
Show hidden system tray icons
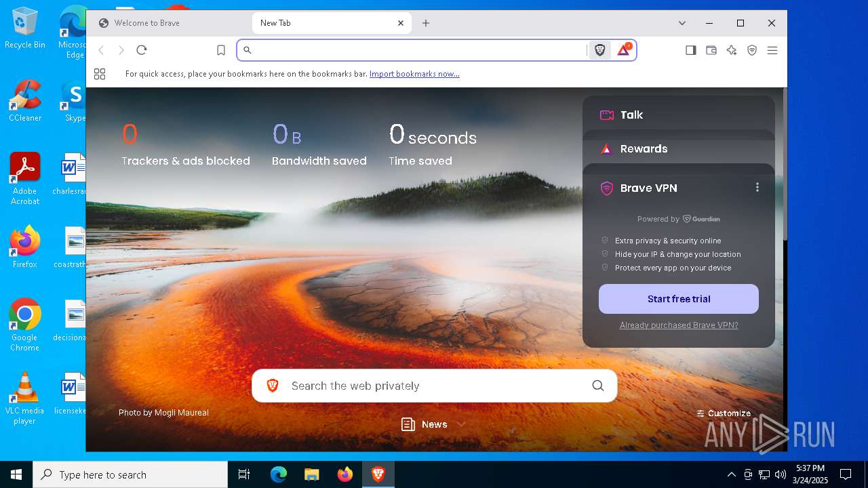731,474
